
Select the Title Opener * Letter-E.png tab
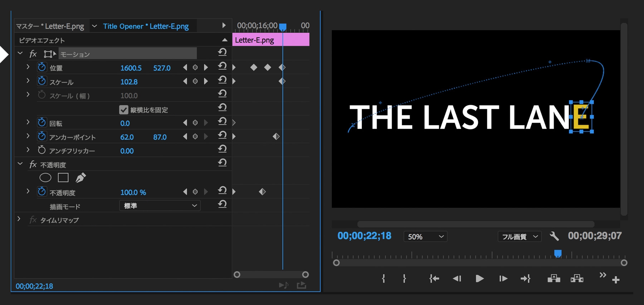point(146,26)
